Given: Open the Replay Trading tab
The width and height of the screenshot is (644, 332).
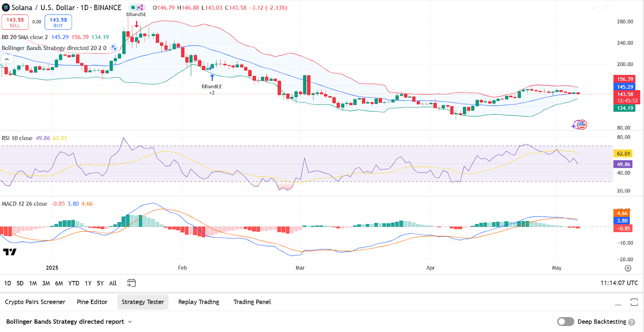Looking at the screenshot, I should click(199, 302).
